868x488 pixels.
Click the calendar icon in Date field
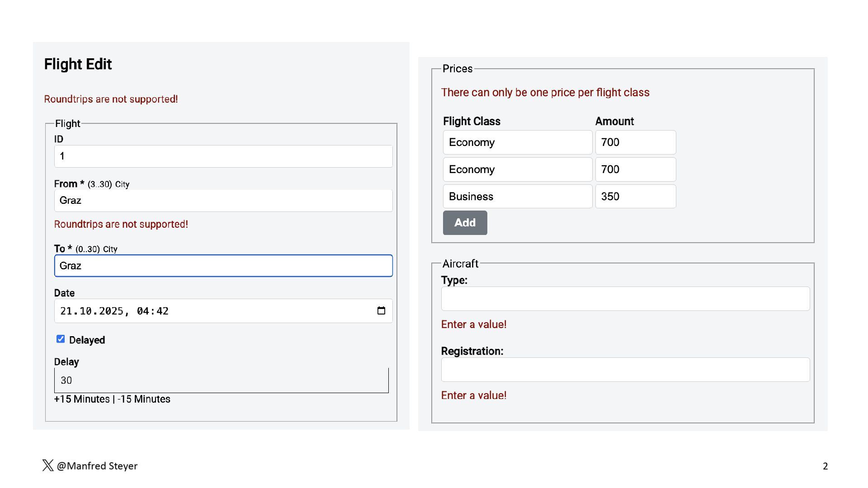point(381,311)
